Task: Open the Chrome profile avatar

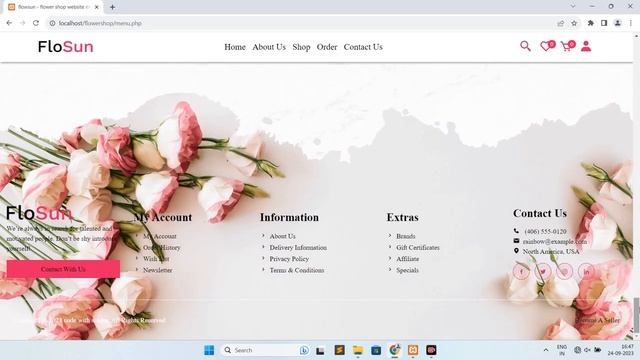Action: tap(618, 23)
